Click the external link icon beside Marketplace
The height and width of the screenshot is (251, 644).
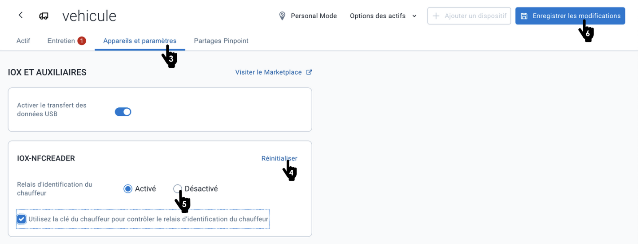(309, 72)
